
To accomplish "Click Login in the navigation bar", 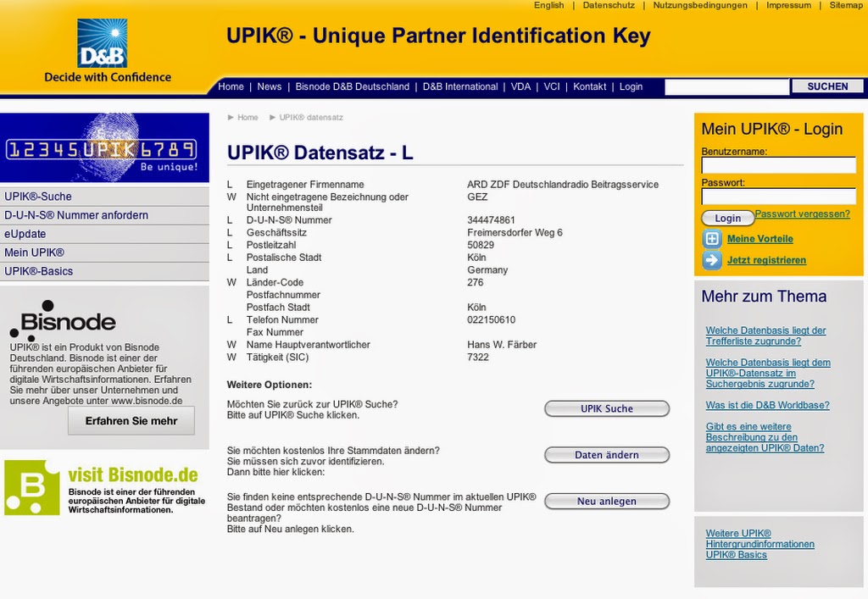I will 631,86.
